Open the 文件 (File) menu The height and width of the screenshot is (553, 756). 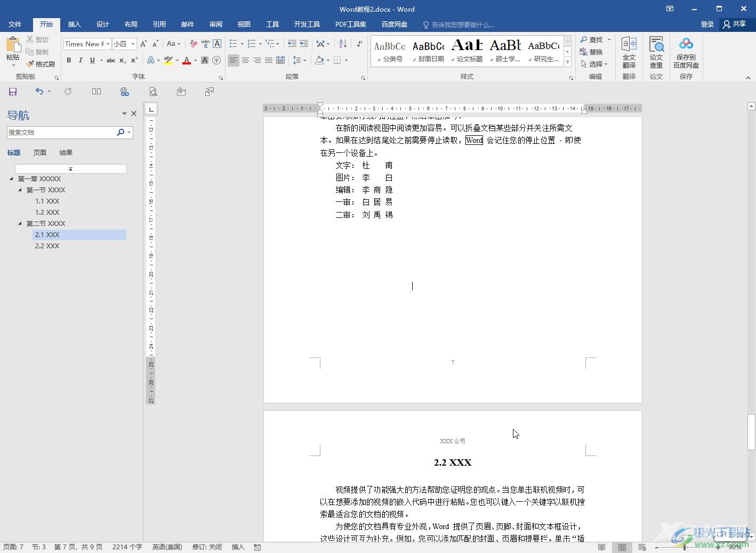(x=15, y=25)
